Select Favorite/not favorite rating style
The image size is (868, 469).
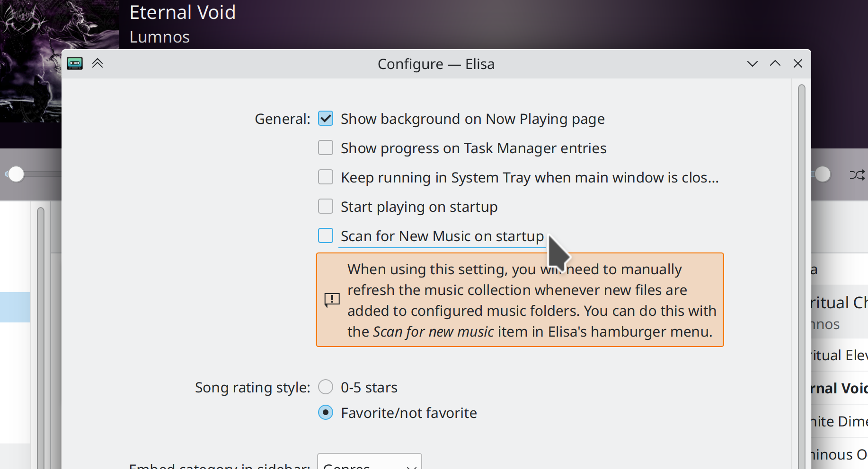(x=326, y=413)
